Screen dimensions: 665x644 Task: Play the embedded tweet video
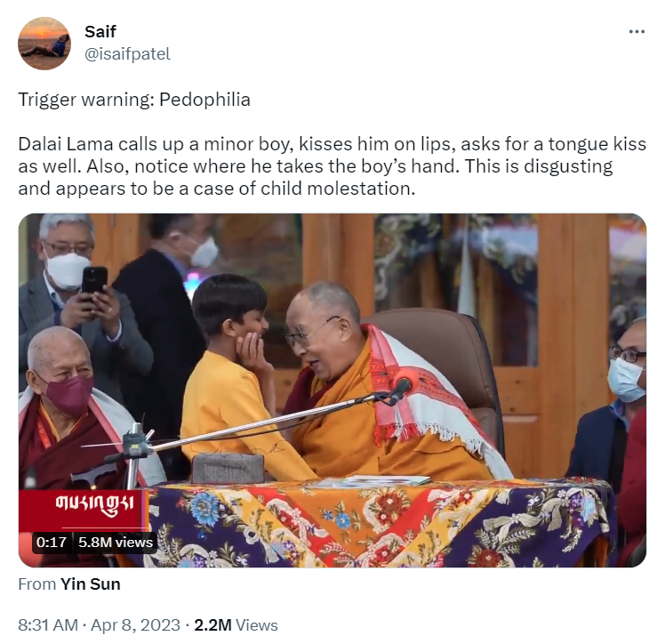[x=332, y=390]
